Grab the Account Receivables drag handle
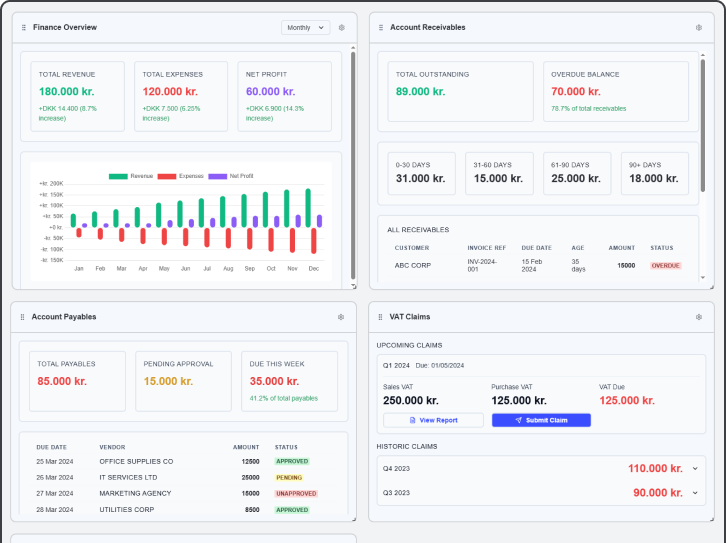 (381, 28)
